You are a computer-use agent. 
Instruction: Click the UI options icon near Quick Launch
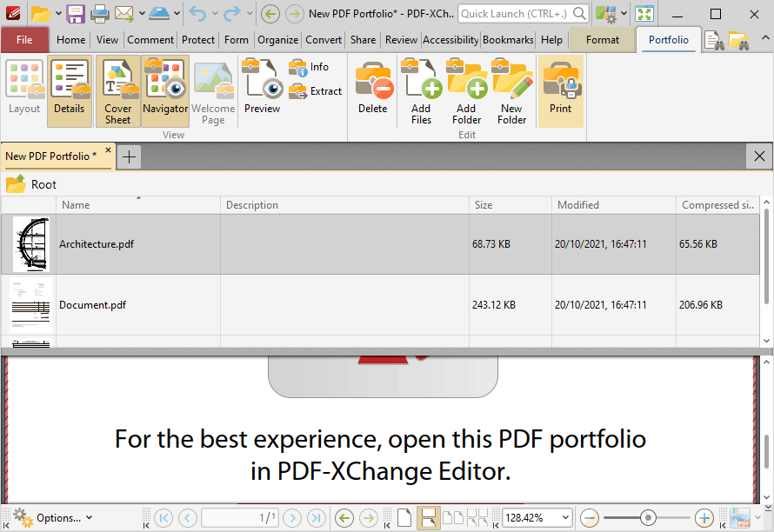tap(606, 14)
